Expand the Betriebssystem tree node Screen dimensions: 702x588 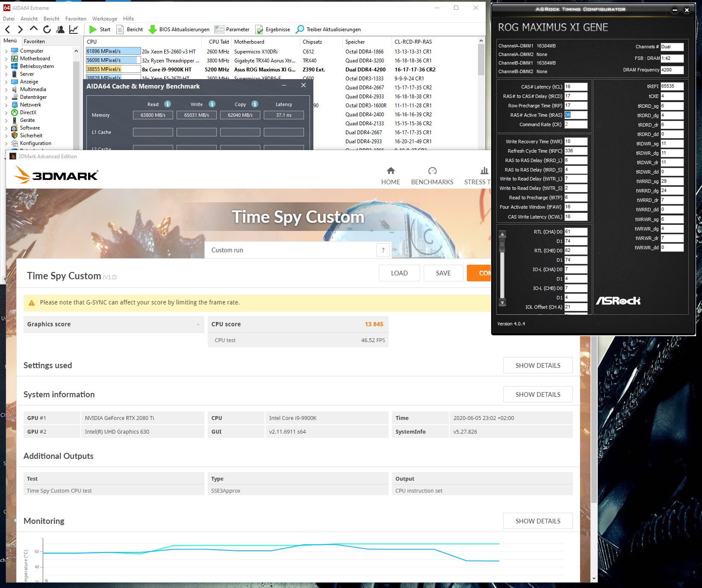[6, 66]
